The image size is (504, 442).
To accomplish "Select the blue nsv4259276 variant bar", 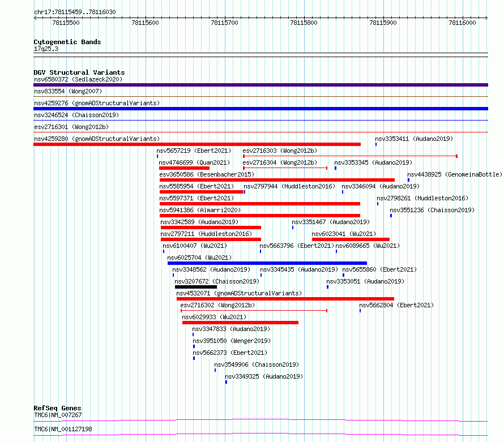I will (260, 109).
